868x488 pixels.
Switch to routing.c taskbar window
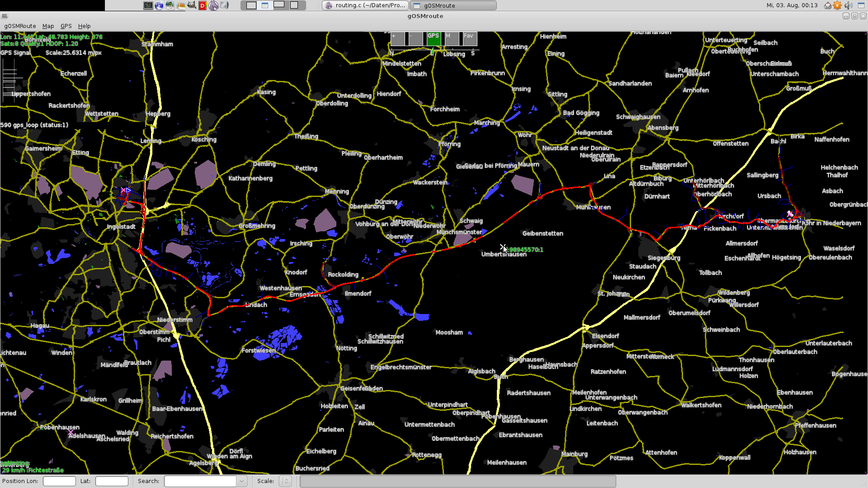point(365,5)
